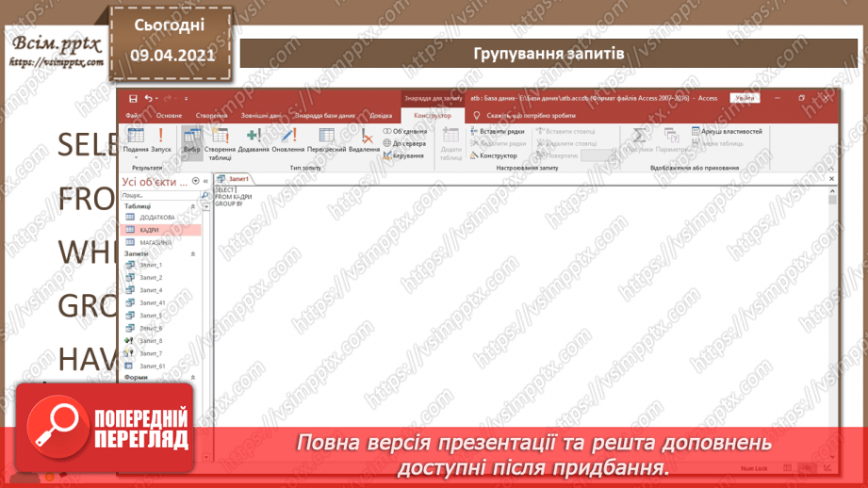The width and height of the screenshot is (868, 488).
Task: Click the GROUP BY line in SQL editor
Action: coord(229,204)
